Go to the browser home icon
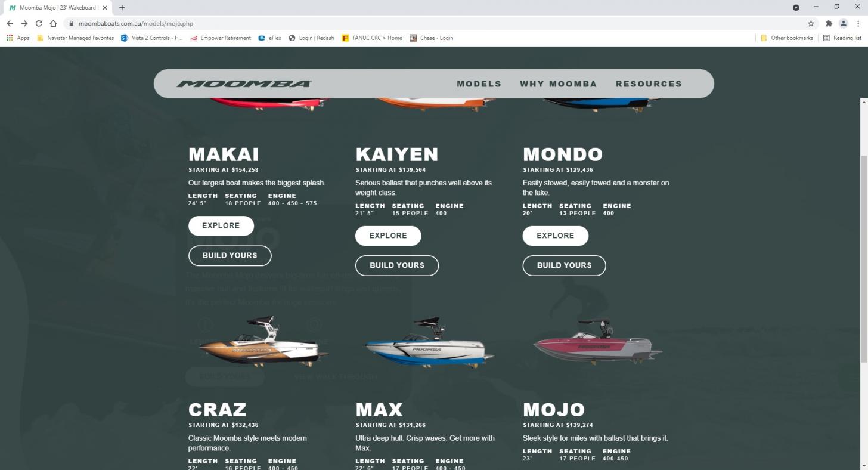Screen dimensions: 868x470 tap(53, 23)
